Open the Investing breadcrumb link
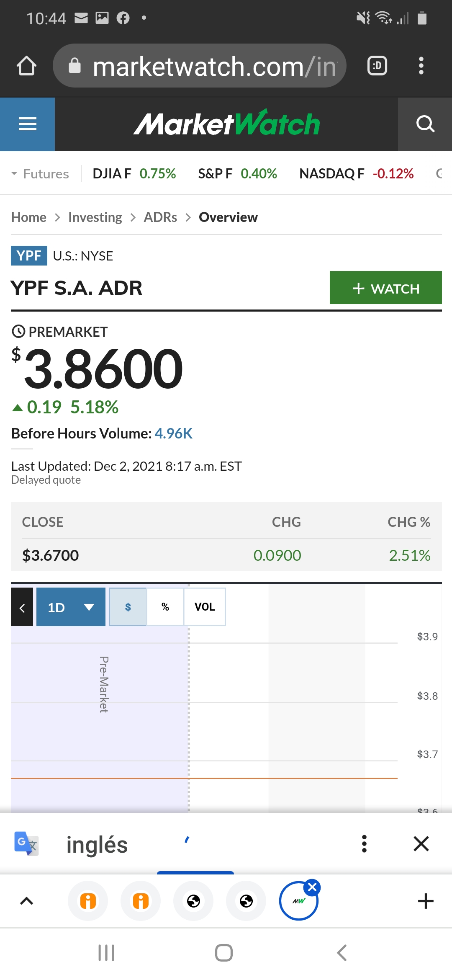452x980 pixels. coord(95,217)
